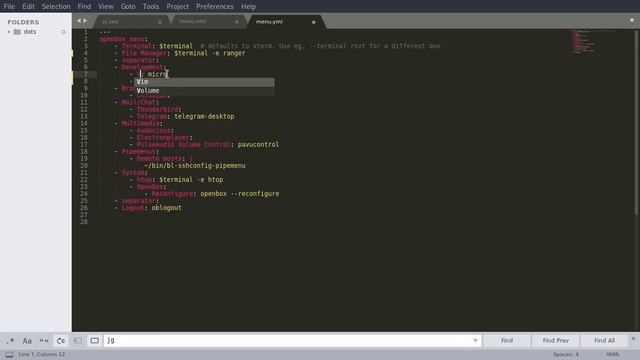Expand the dots folder arrow

coord(9,32)
